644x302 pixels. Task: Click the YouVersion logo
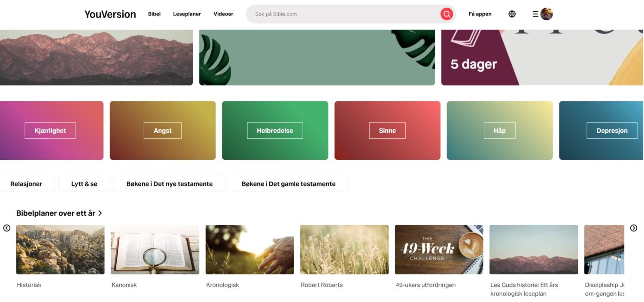pos(110,14)
